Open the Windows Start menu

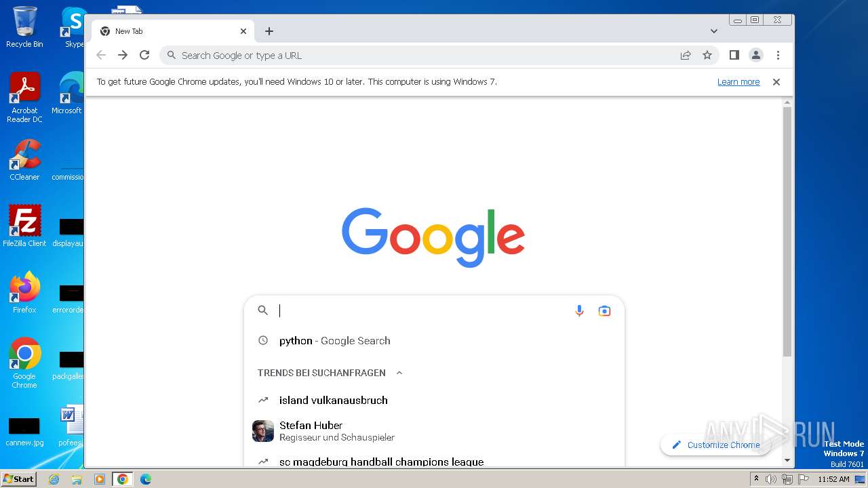18,479
